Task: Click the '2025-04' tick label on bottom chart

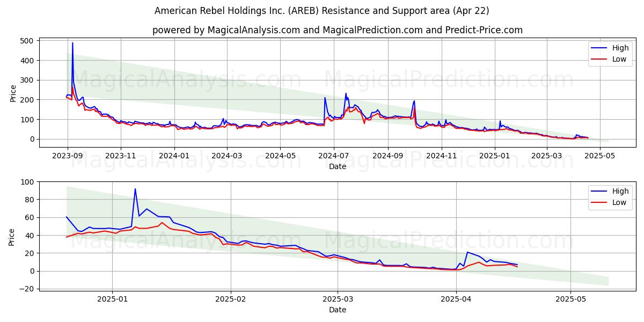Action: pyautogui.click(x=456, y=299)
